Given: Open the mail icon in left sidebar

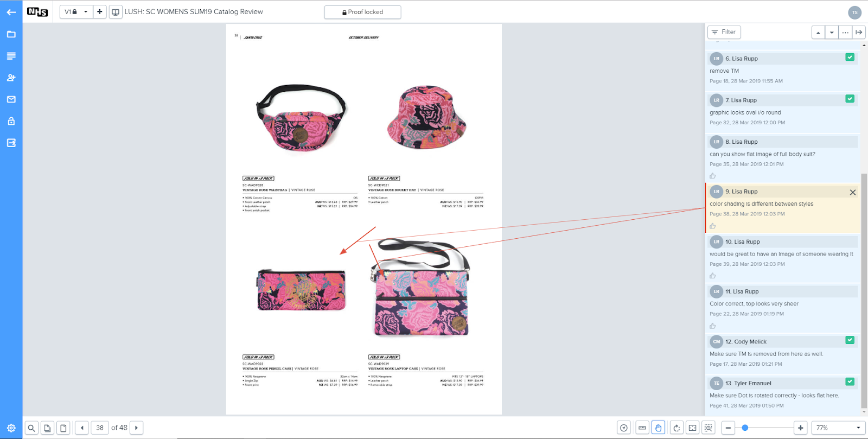Looking at the screenshot, I should coord(11,99).
